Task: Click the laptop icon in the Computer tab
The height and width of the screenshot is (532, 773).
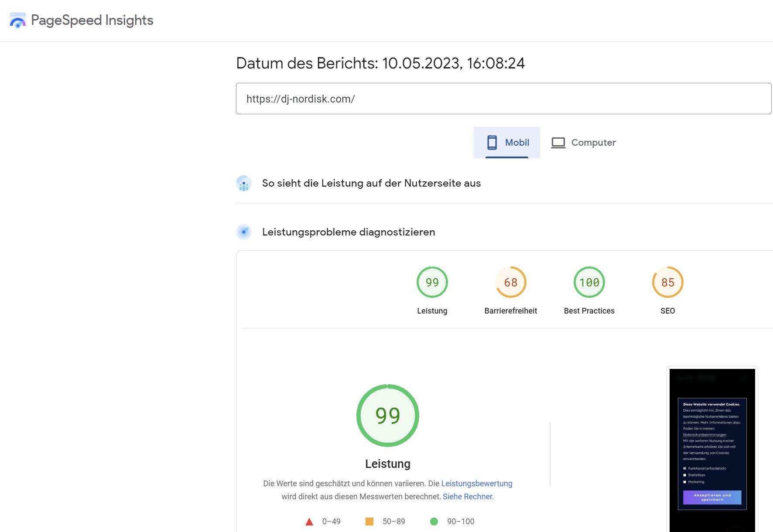Action: [558, 143]
